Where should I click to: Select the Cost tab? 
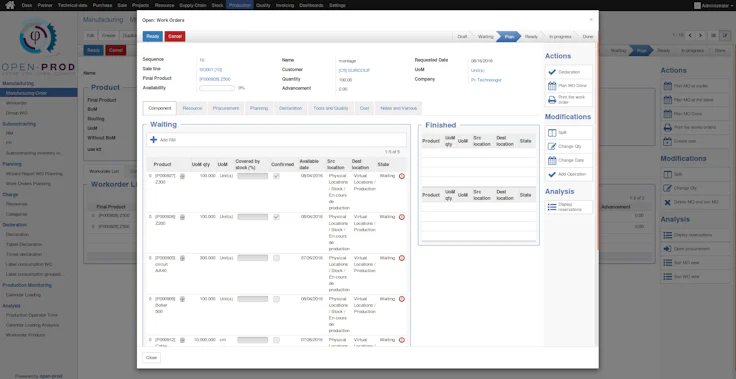coord(364,108)
